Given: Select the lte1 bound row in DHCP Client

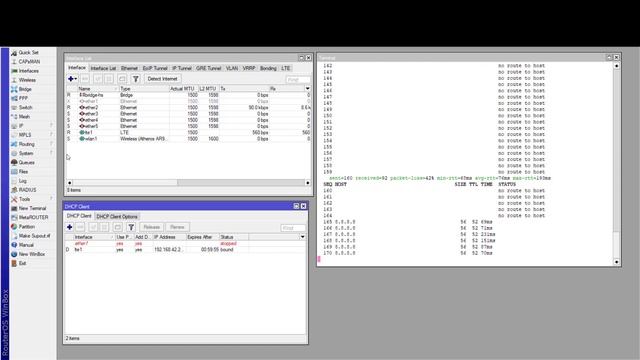Looking at the screenshot, I should 185,249.
